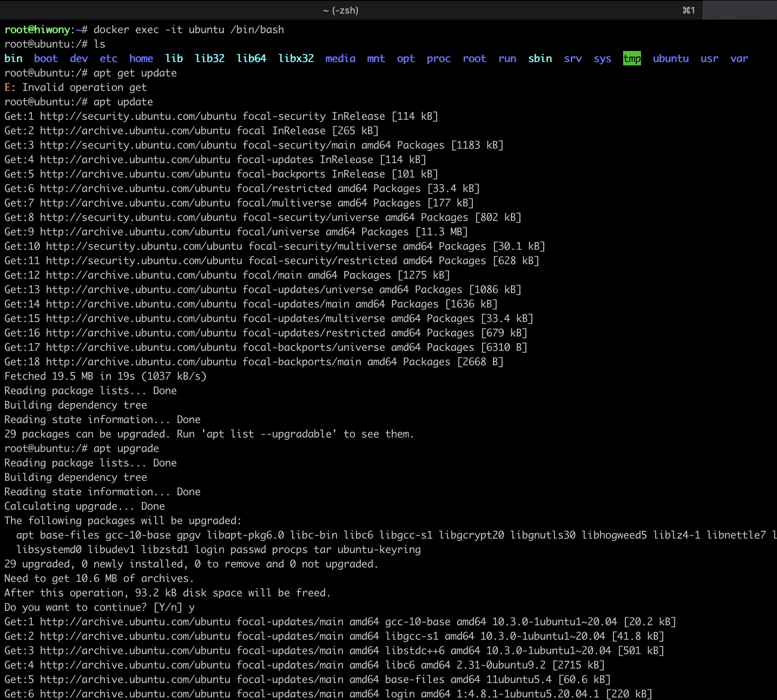Click the 'E: Invalid operation get' error
Screen dimensions: 777x700
coord(76,87)
